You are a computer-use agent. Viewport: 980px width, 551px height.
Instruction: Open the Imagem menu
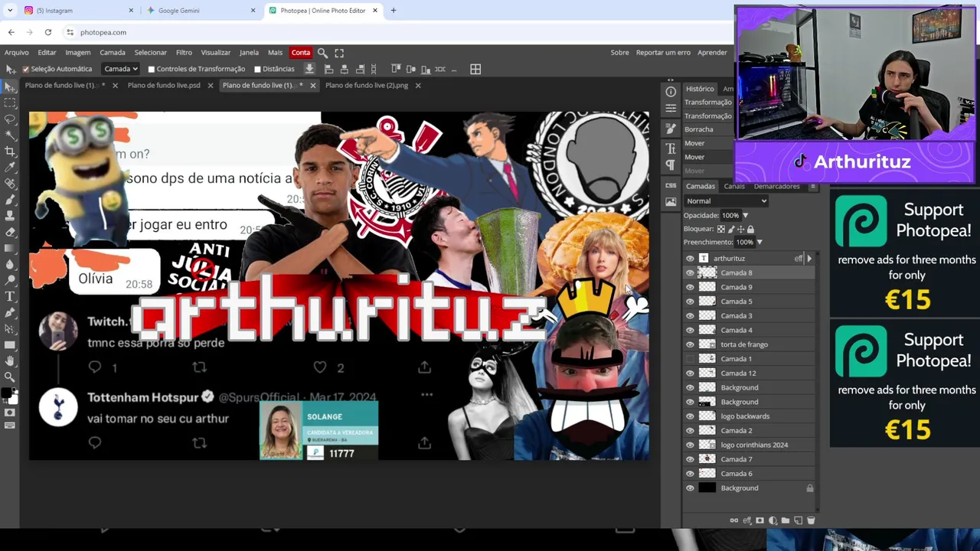77,53
